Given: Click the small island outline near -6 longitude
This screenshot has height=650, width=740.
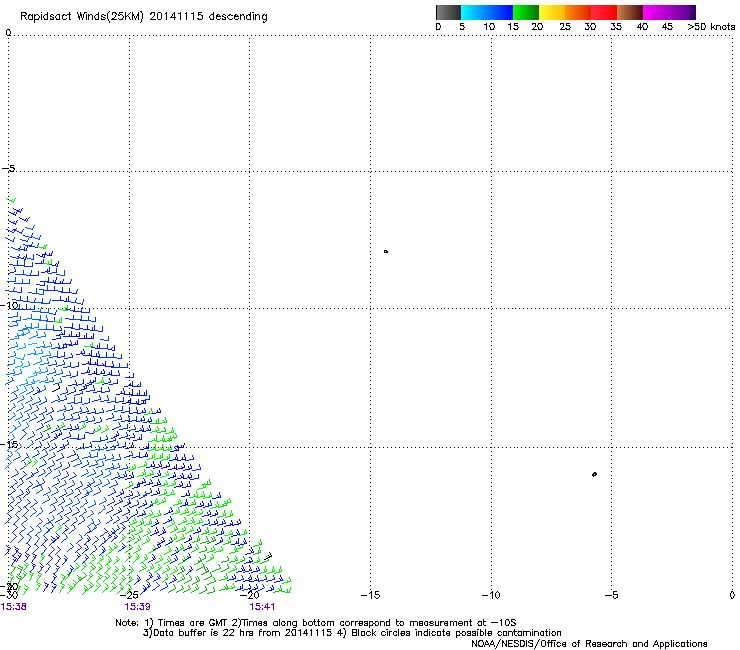Looking at the screenshot, I should tap(594, 474).
